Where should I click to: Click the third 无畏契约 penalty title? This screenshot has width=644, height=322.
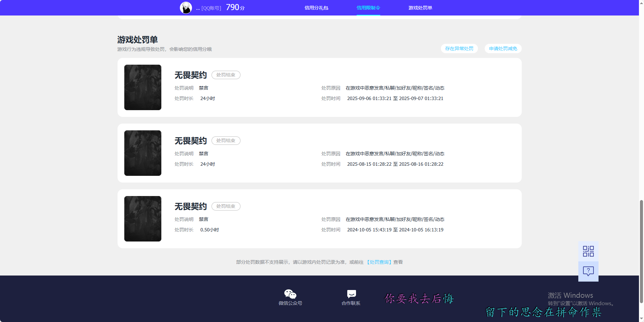click(190, 206)
